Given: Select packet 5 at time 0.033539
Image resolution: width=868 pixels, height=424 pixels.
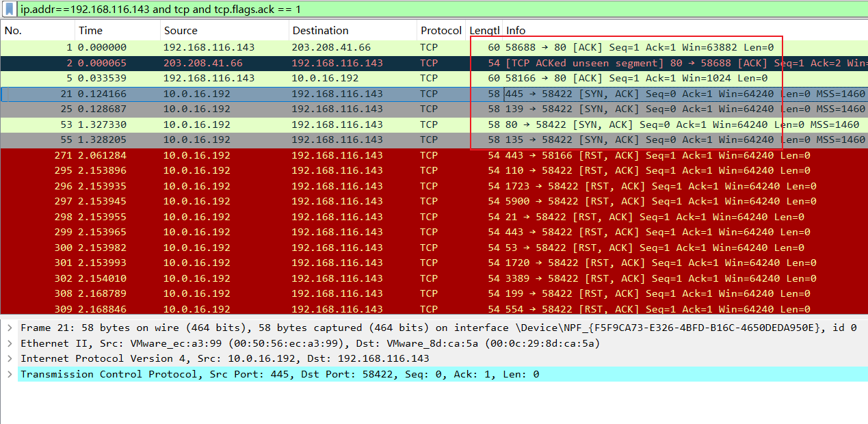Looking at the screenshot, I should click(434, 79).
